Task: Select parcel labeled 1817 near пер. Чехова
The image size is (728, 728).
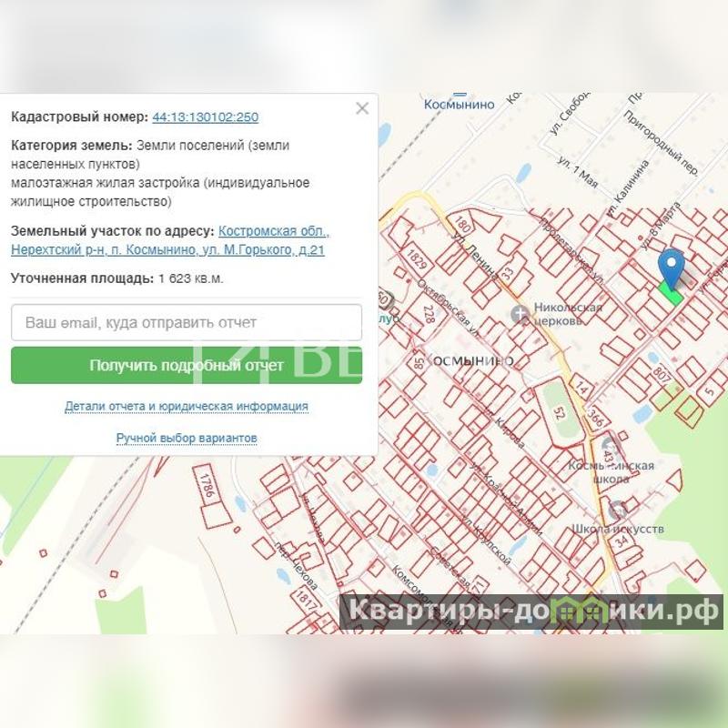Action: (x=307, y=599)
